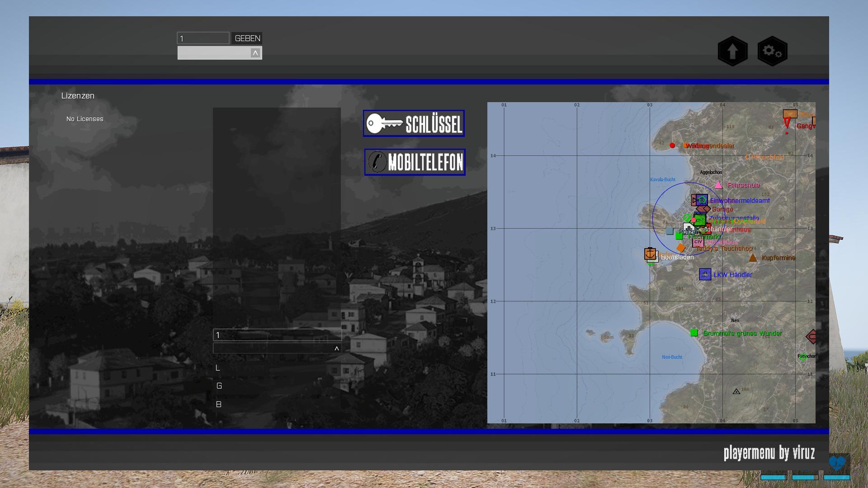868x488 pixels.
Task: Click the pink CIV Möbelhaus marker
Action: [x=698, y=243]
